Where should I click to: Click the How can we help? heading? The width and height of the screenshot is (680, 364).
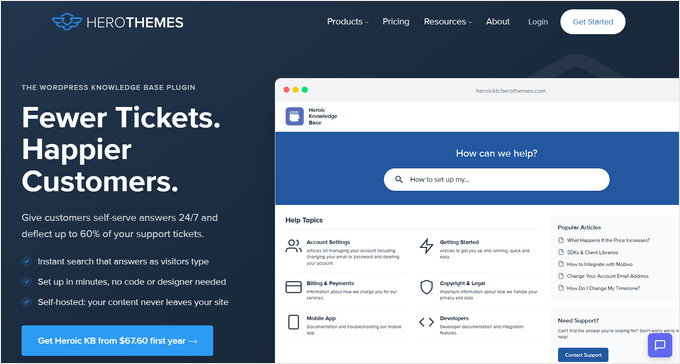coord(497,153)
